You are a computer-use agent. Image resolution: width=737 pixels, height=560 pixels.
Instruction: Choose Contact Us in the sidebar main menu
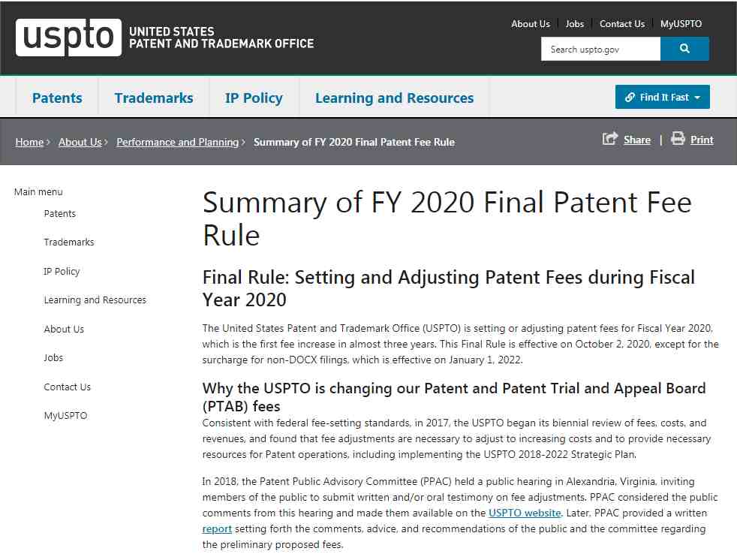tap(68, 387)
